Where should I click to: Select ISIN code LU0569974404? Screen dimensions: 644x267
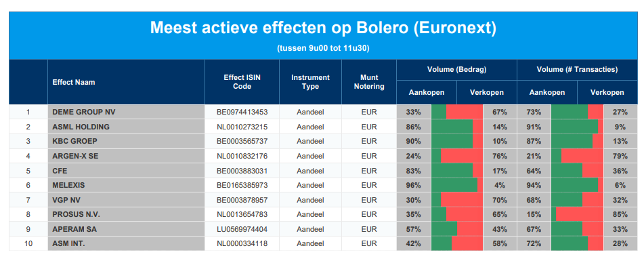coord(242,229)
